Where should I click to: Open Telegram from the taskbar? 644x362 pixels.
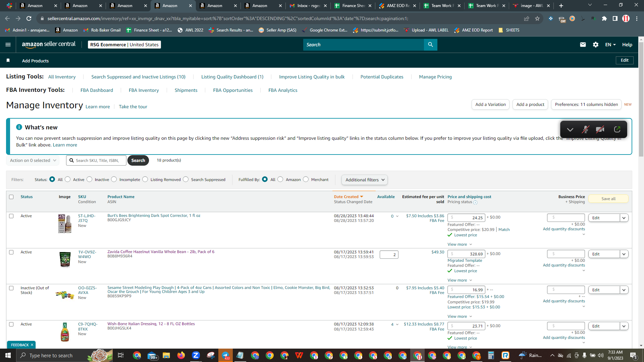(x=225, y=355)
